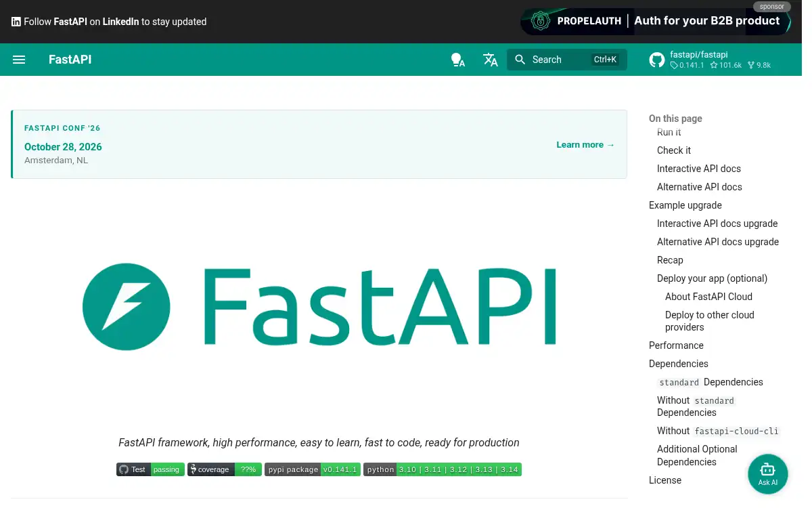Jump to Deploy to other cloud providers
812x508 pixels.
coord(710,321)
